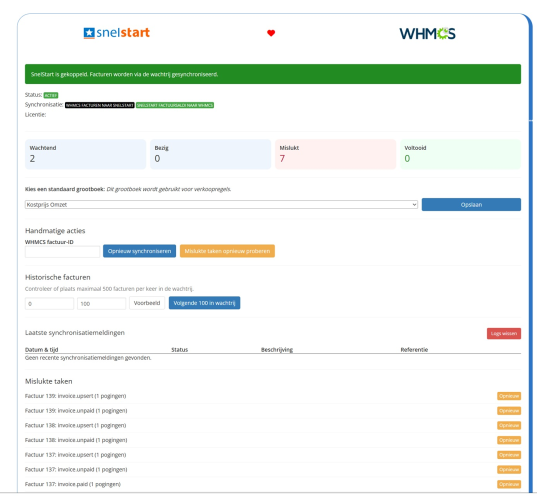Image resolution: width=537 pixels, height=502 pixels.
Task: Click the red Logs wissen button
Action: 504,334
